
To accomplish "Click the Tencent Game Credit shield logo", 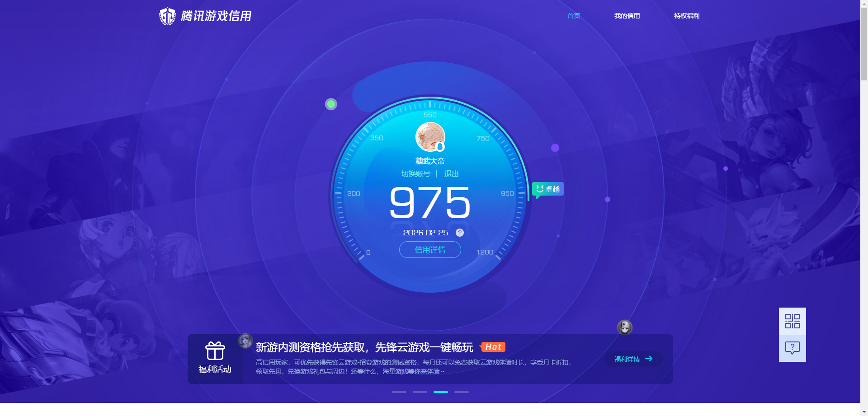I will 167,16.
